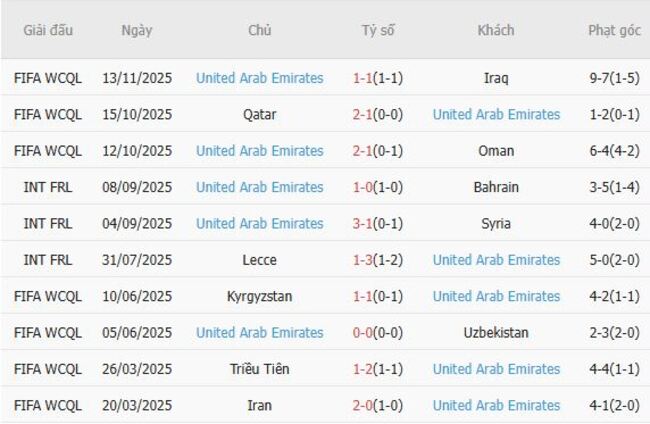Open United Arab Emirates link in the Kyrgyzstan match row

[496, 296]
